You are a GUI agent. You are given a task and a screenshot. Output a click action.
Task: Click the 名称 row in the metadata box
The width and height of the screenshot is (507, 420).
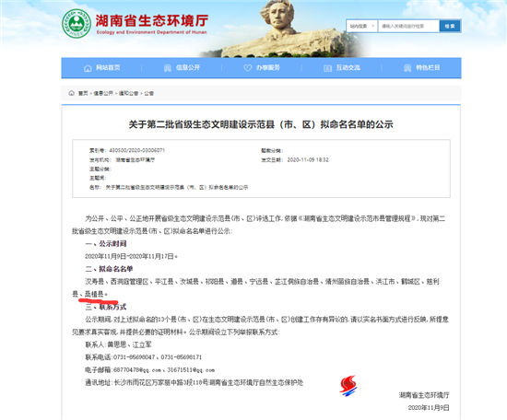pyautogui.click(x=169, y=187)
